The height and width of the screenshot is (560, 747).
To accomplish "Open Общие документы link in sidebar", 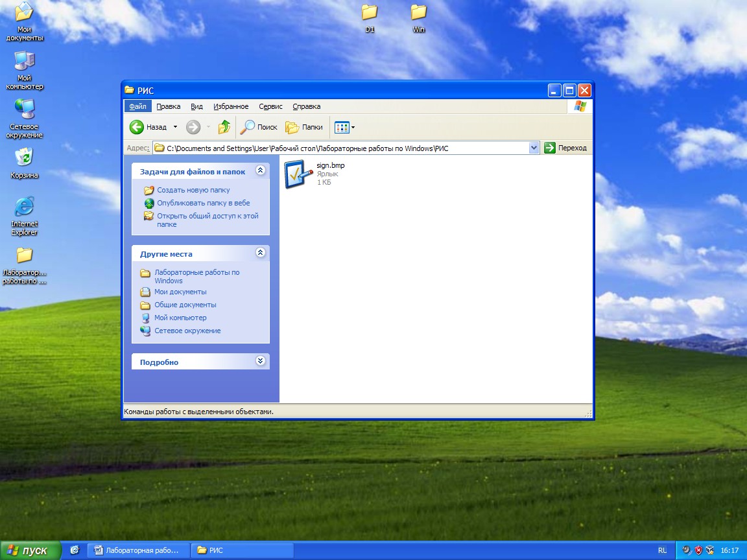I will point(185,305).
